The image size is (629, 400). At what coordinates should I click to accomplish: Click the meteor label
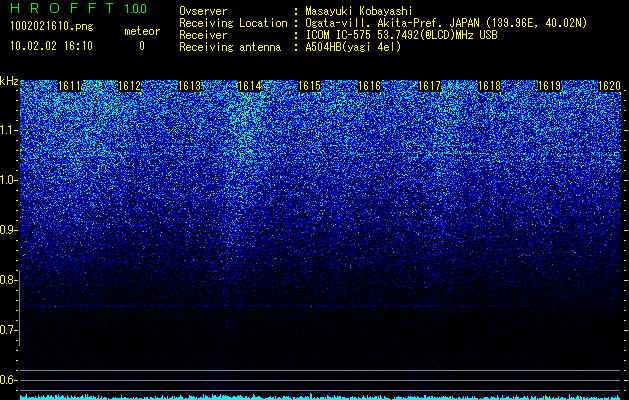pos(142,31)
